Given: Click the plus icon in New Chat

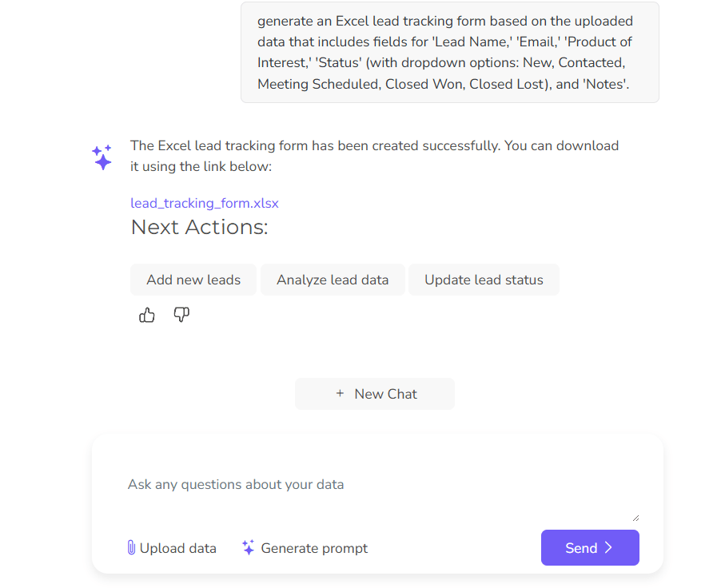Looking at the screenshot, I should [x=340, y=393].
